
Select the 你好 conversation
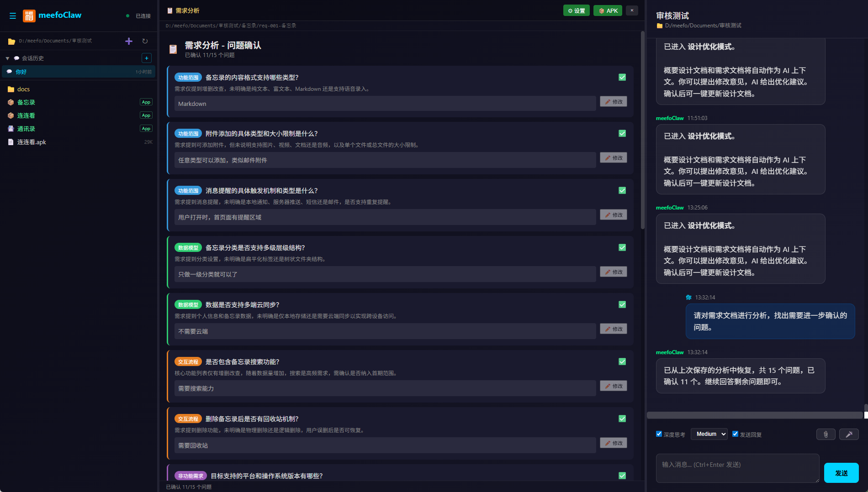[x=79, y=72]
